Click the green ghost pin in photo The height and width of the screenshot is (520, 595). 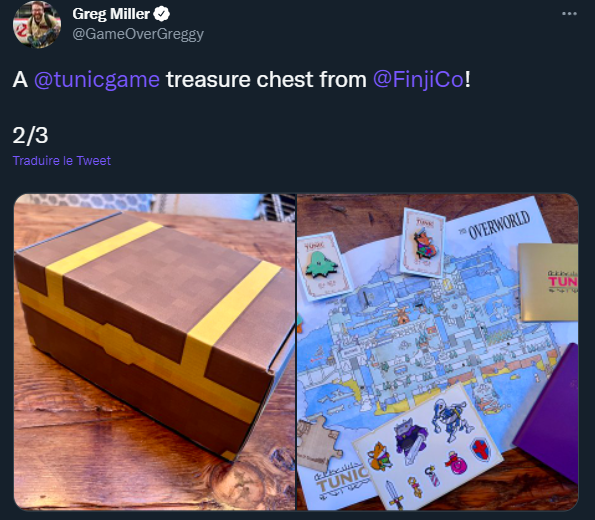click(322, 264)
